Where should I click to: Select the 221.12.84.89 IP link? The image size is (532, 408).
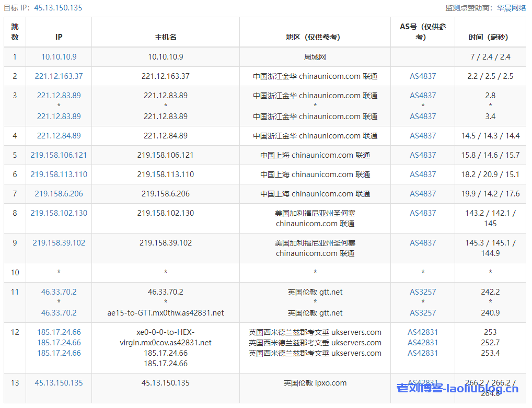(59, 136)
